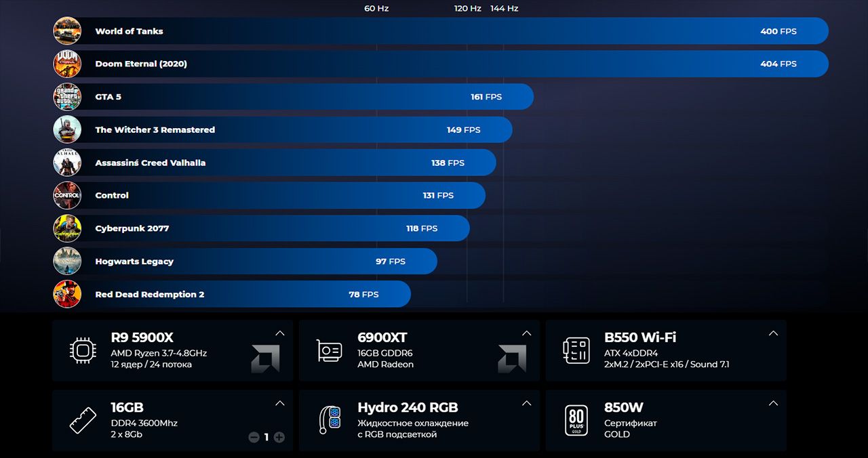Click the processor chip icon on R9 5900X card
Viewport: 868px width, 458px height.
coord(83,350)
